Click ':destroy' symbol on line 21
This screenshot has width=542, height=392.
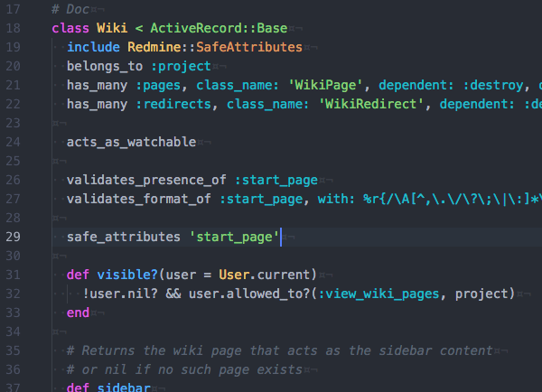[493, 86]
